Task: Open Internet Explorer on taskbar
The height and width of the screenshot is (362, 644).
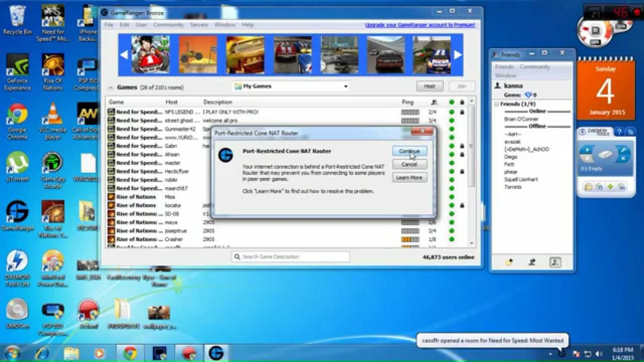Action: tap(43, 353)
